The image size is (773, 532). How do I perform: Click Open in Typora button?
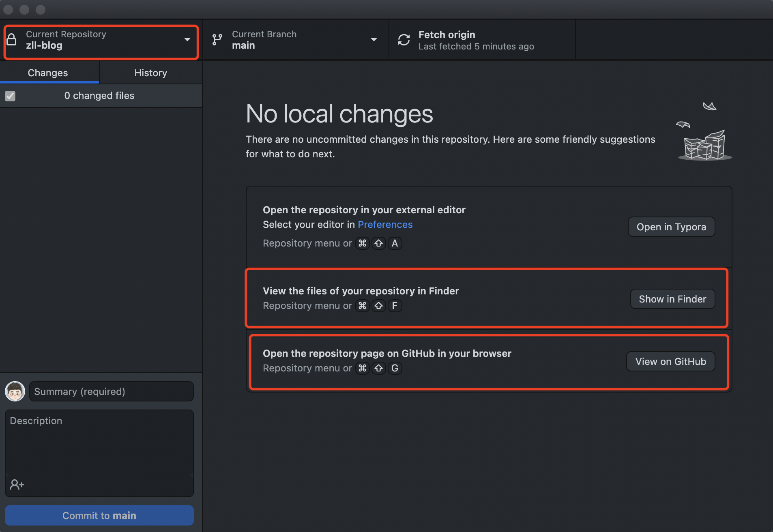(x=671, y=227)
